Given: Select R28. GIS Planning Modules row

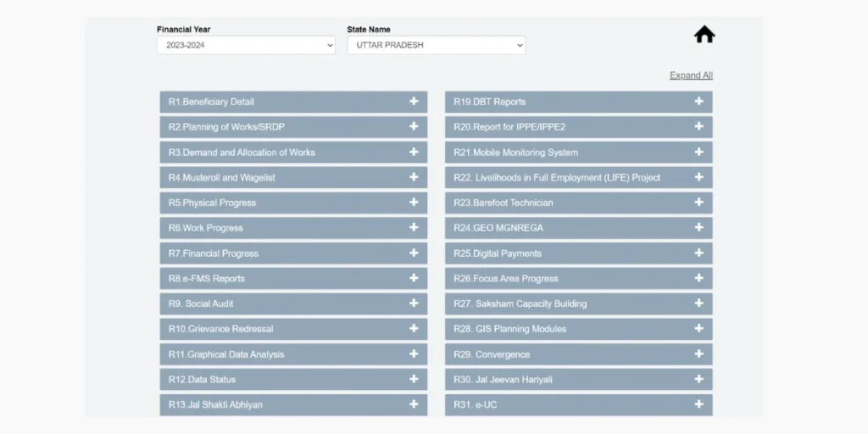Looking at the screenshot, I should (x=578, y=329).
